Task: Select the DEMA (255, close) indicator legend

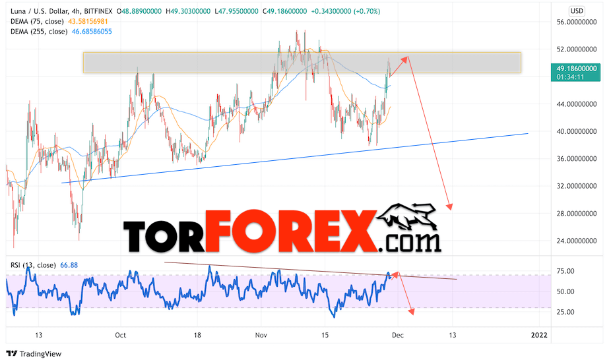Action: click(x=39, y=32)
